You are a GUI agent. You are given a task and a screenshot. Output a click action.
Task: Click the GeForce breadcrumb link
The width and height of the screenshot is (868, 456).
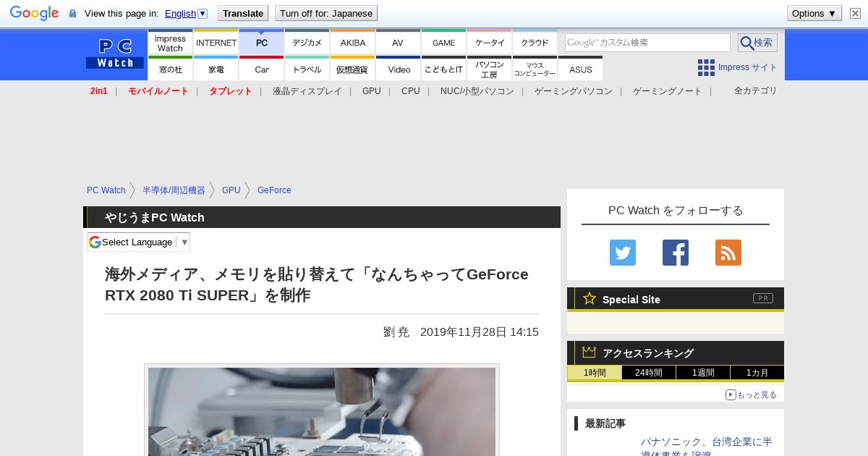click(274, 190)
